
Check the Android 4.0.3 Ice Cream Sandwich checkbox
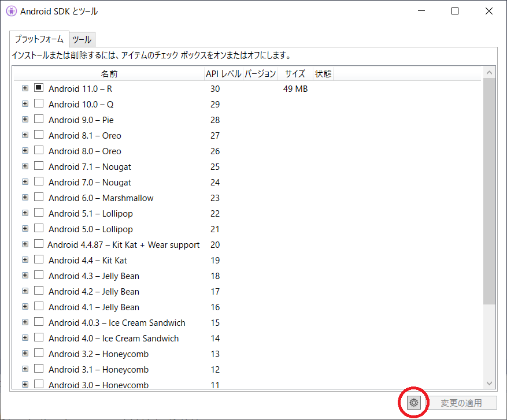pyautogui.click(x=39, y=322)
